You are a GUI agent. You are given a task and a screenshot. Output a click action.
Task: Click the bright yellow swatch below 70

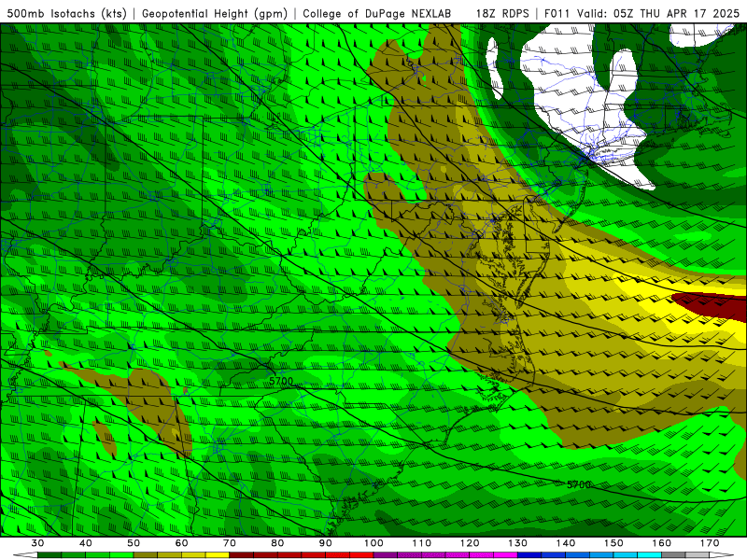(x=218, y=555)
